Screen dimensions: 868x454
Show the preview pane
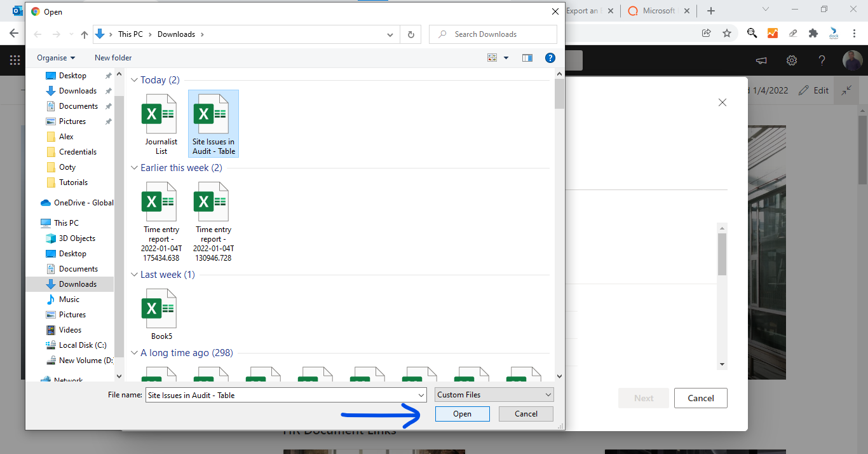527,57
